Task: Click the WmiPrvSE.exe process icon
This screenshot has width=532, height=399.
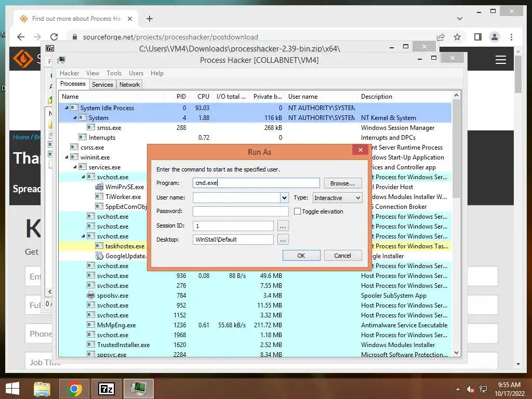Action: (x=99, y=187)
